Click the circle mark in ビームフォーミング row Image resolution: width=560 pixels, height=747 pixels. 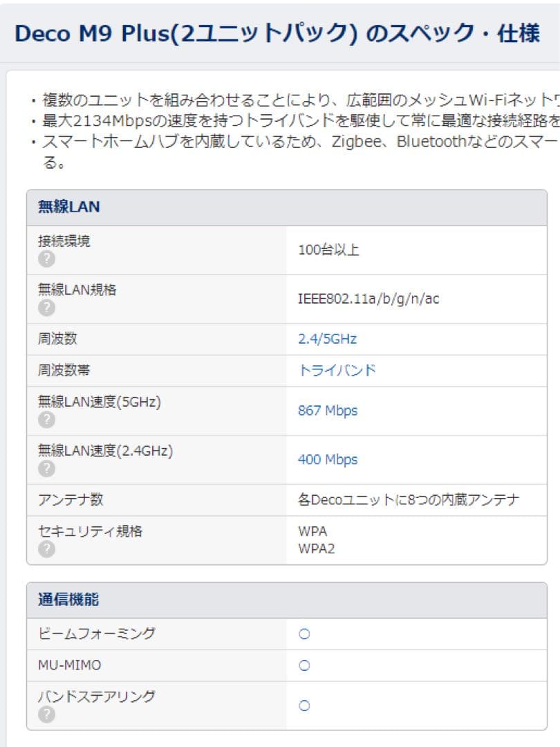[x=304, y=634]
